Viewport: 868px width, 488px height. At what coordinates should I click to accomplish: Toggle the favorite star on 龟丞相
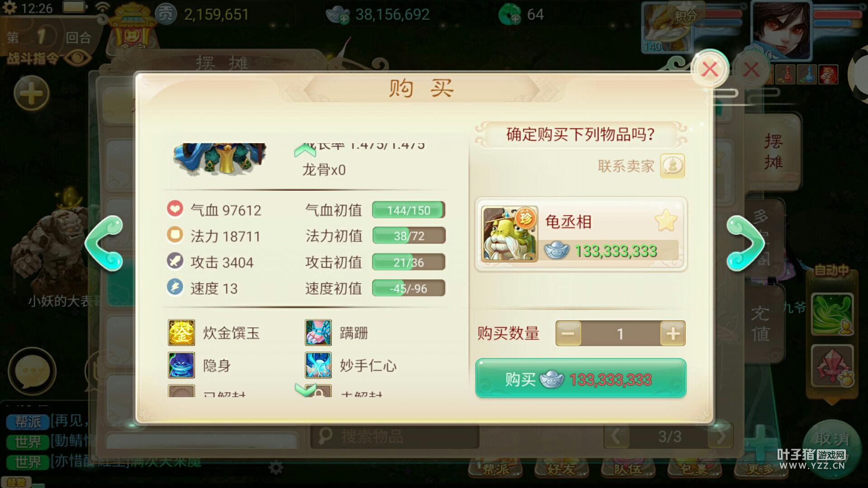click(x=666, y=221)
